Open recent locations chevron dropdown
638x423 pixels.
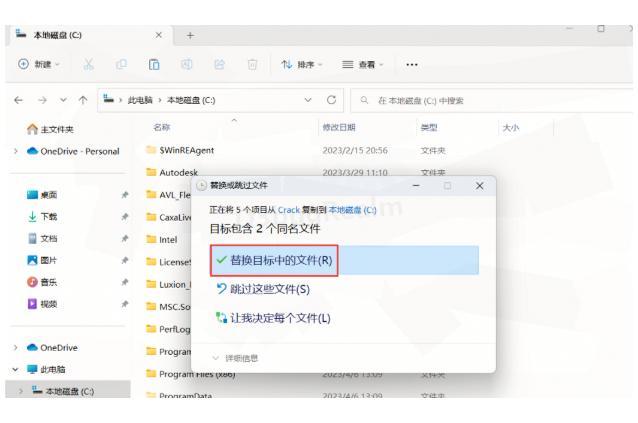pyautogui.click(x=63, y=100)
